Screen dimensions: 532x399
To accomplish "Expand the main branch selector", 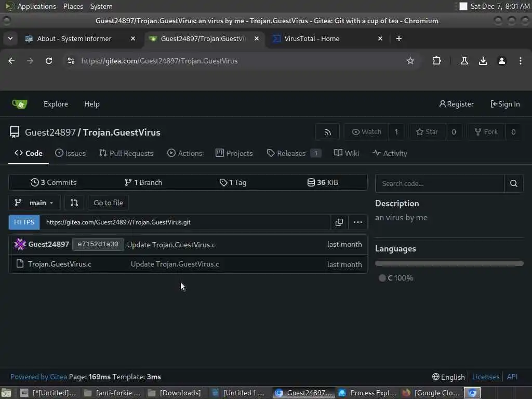I will coord(34,203).
